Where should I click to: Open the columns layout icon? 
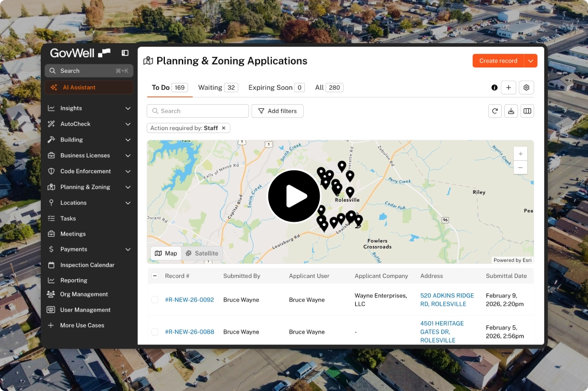[x=527, y=111]
